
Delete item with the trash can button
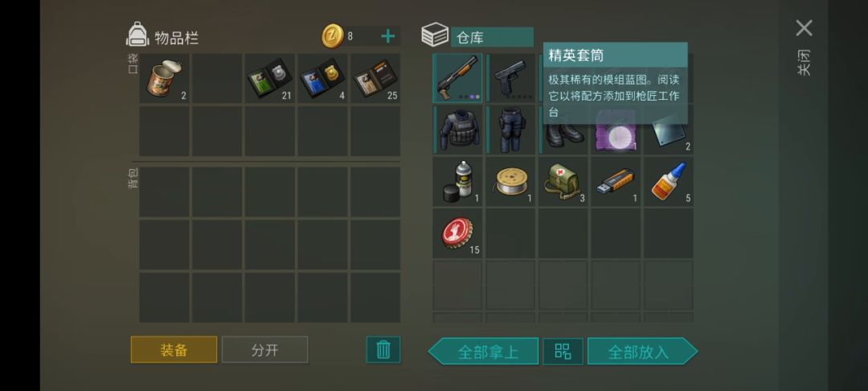pos(383,350)
